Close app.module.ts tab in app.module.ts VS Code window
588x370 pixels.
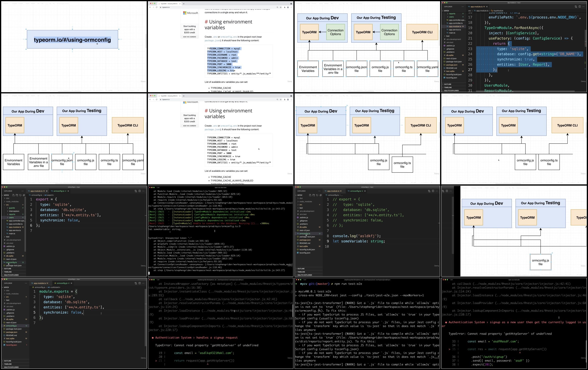point(487,7)
